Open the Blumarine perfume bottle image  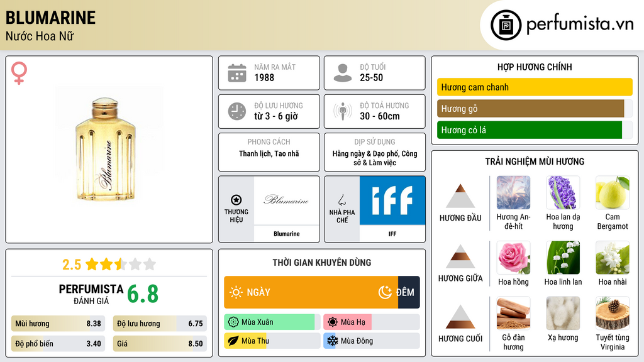106,149
